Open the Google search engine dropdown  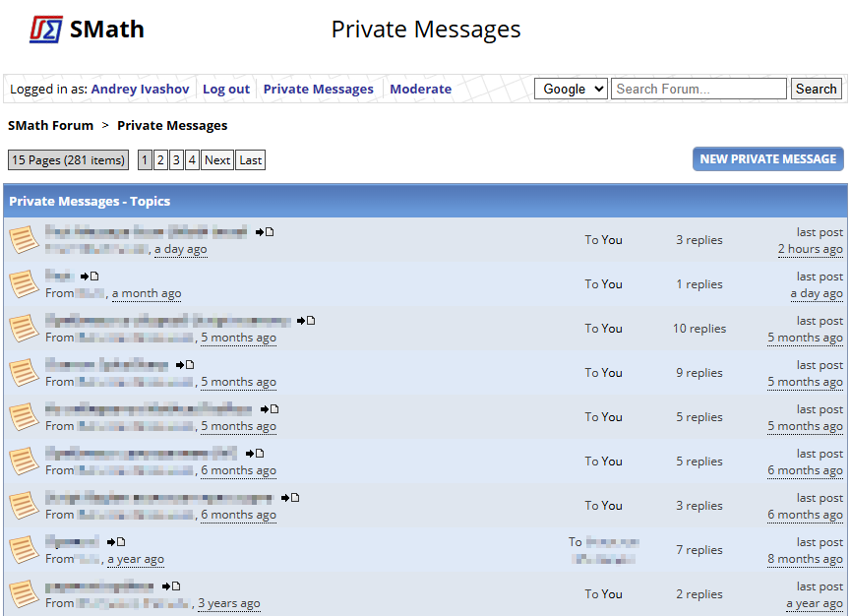point(571,89)
